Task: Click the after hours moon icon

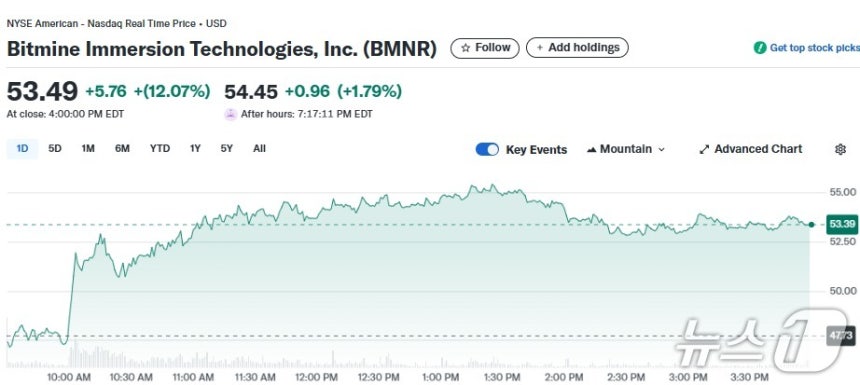Action: tap(231, 114)
